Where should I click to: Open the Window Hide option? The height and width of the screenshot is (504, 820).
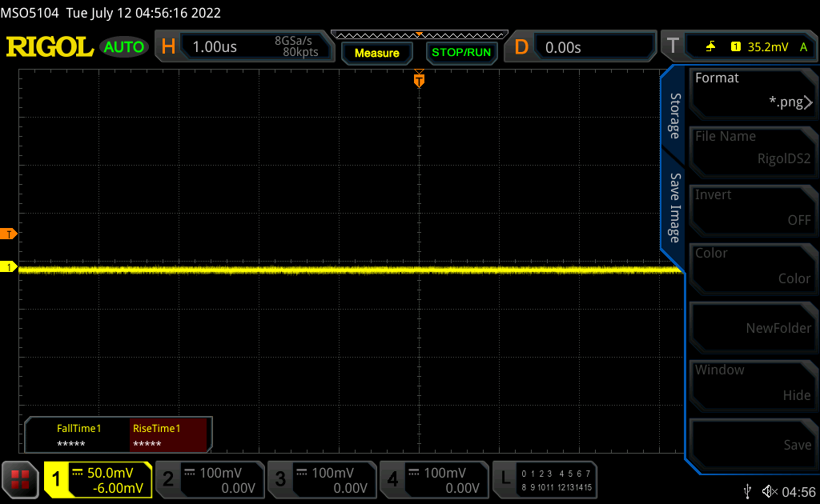pyautogui.click(x=752, y=382)
